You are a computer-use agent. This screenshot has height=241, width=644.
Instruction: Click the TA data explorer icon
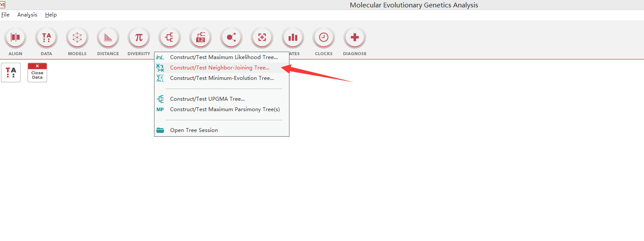(11, 72)
